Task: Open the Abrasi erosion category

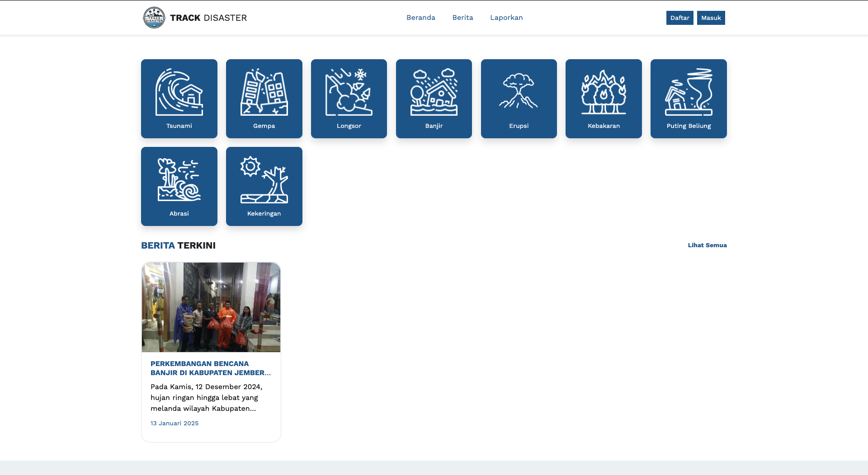Action: coord(179,180)
